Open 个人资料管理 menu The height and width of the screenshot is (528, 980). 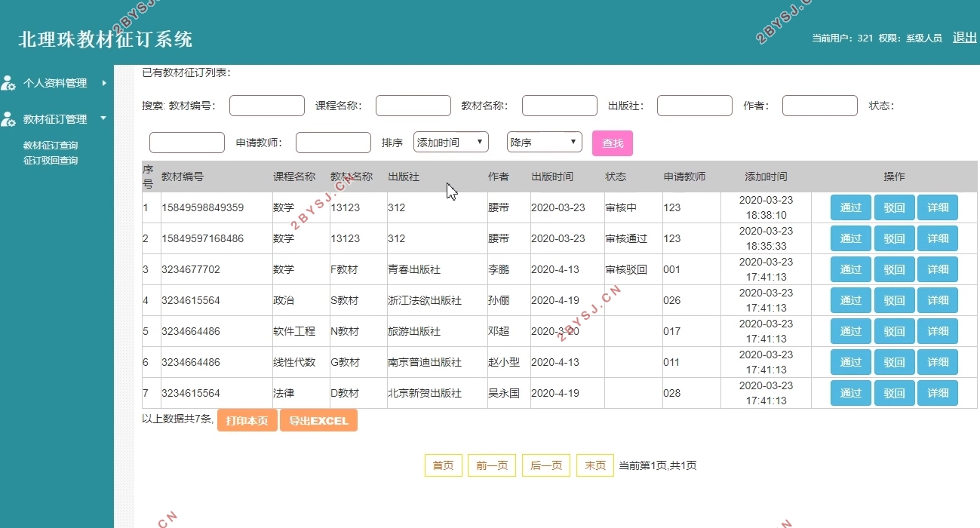(55, 83)
